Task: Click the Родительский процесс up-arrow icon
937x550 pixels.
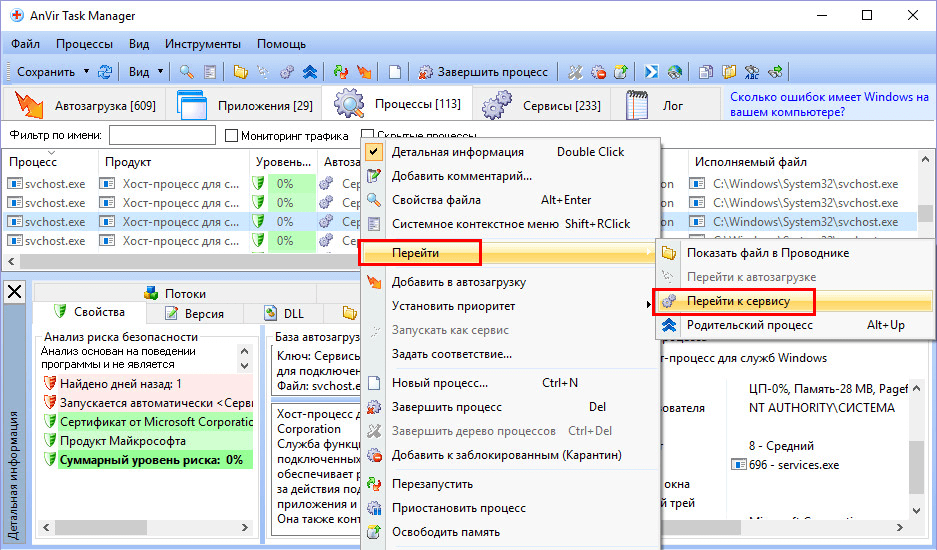Action: [x=669, y=325]
